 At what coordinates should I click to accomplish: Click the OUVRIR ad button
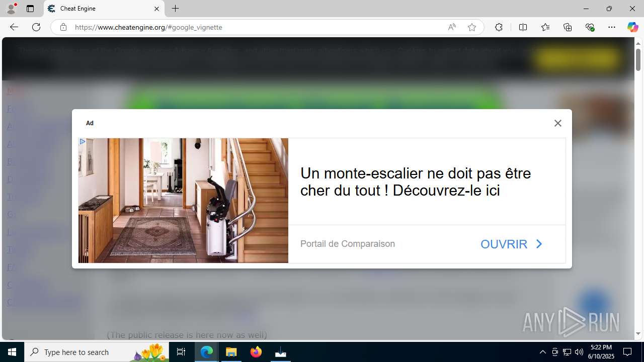[x=512, y=244]
